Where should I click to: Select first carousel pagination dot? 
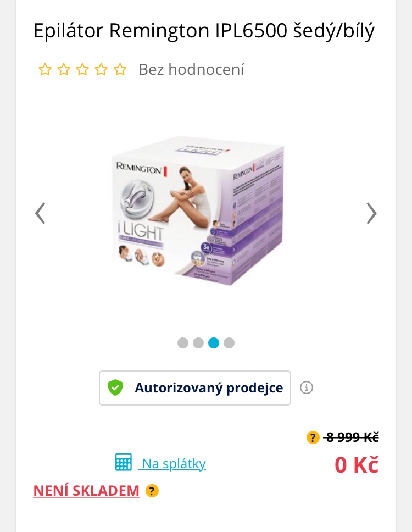tap(183, 343)
